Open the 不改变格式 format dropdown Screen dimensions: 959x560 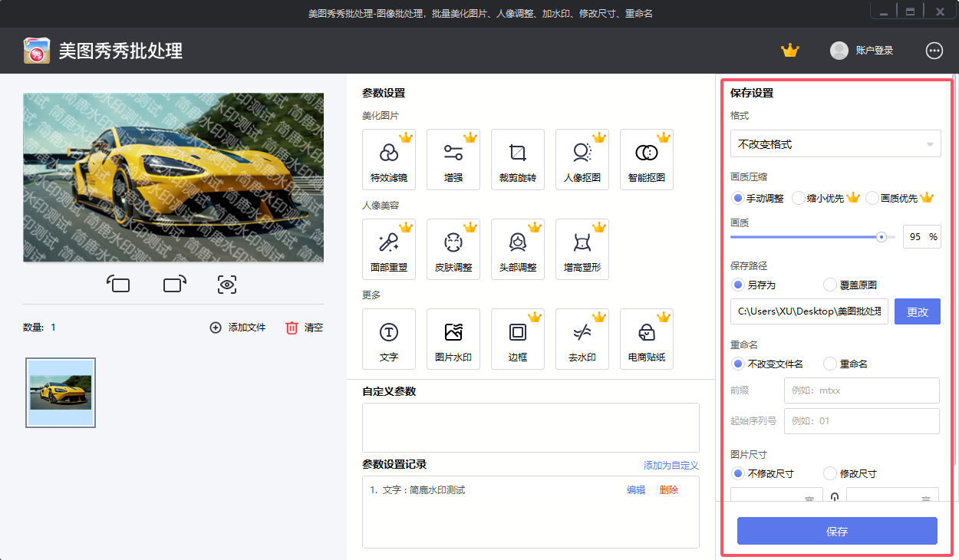pyautogui.click(x=835, y=143)
